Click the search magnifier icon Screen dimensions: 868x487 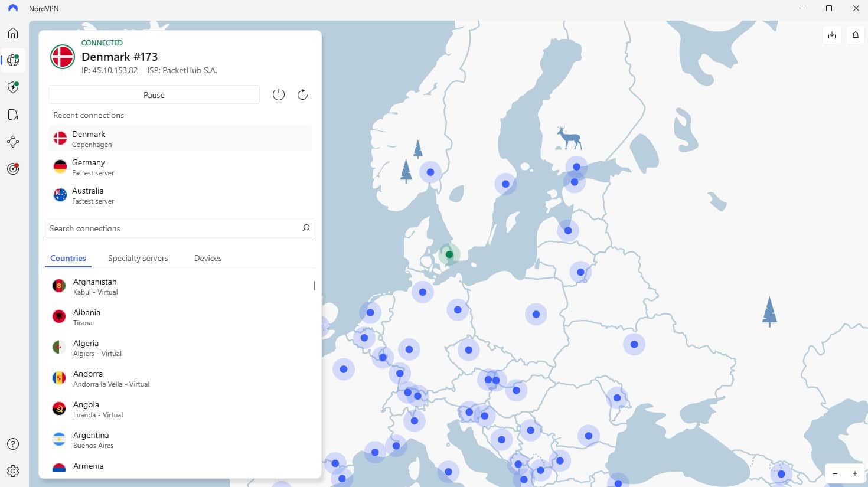306,228
